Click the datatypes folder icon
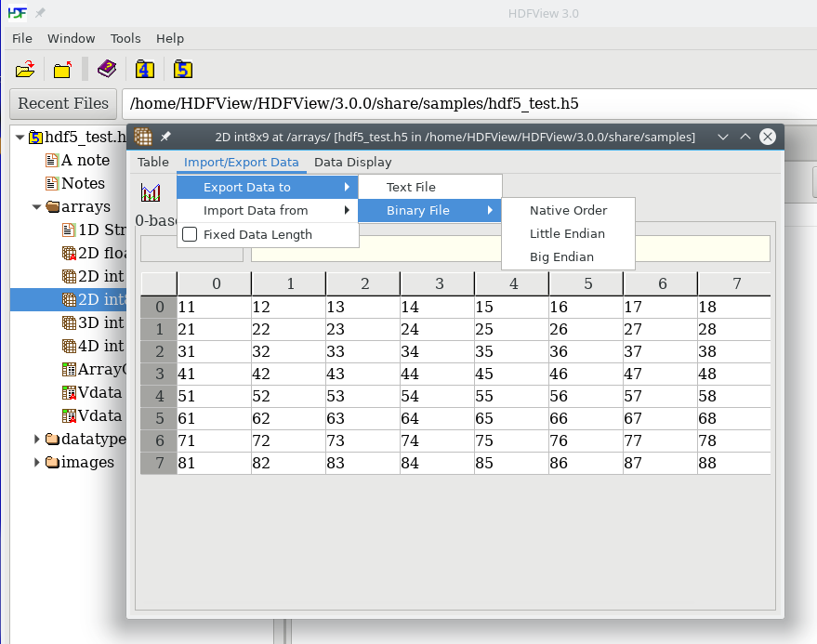 click(x=53, y=440)
